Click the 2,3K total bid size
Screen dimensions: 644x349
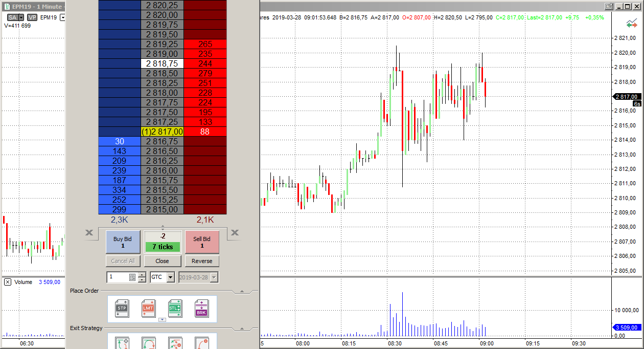pos(120,220)
